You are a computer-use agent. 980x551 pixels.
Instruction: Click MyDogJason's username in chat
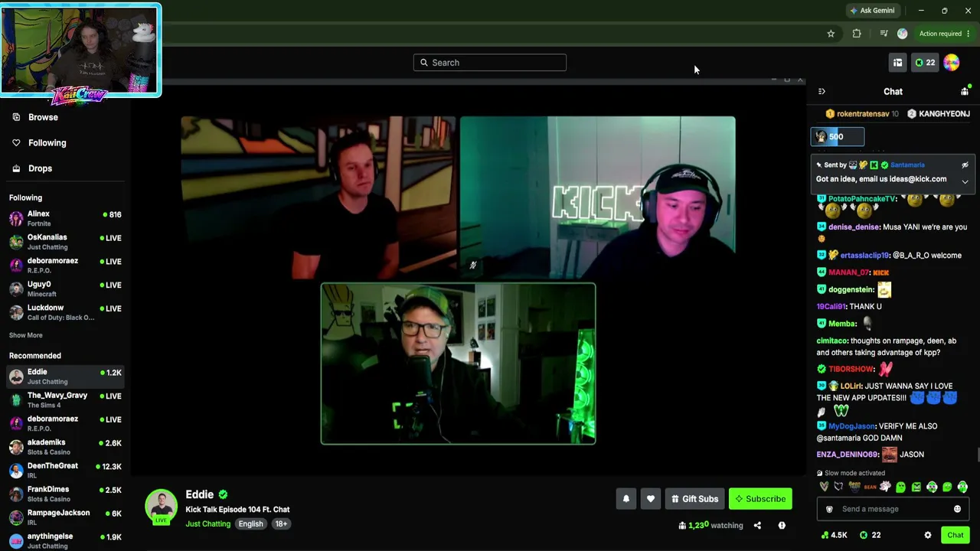pyautogui.click(x=851, y=426)
